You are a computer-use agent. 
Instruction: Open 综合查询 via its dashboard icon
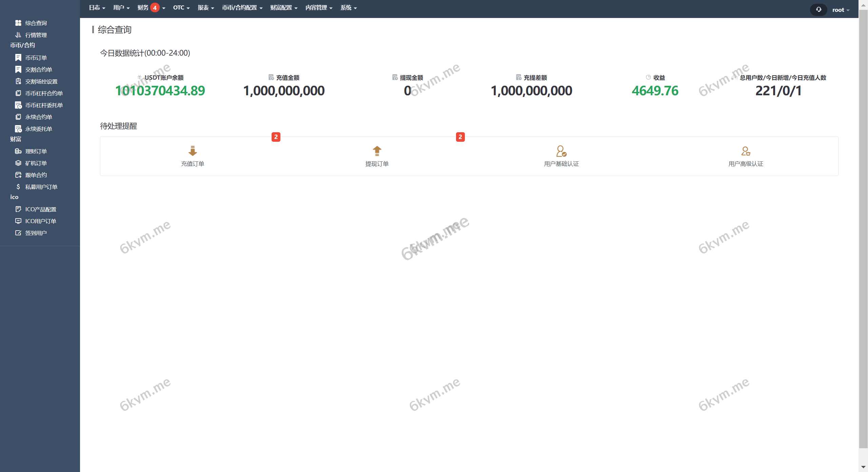click(19, 23)
